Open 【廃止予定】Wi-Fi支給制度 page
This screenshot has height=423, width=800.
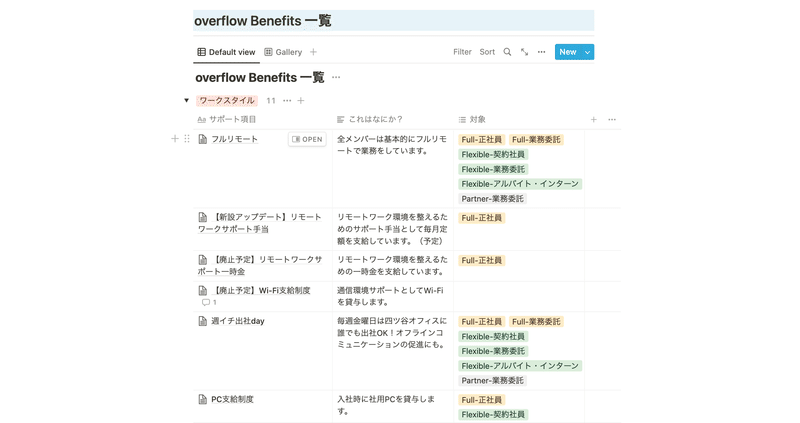[x=261, y=290]
